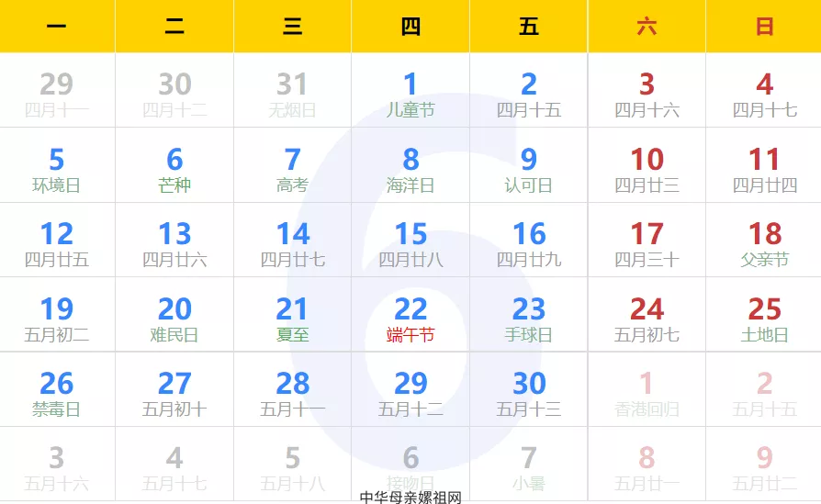Select June 27 五月初十

pyautogui.click(x=174, y=389)
